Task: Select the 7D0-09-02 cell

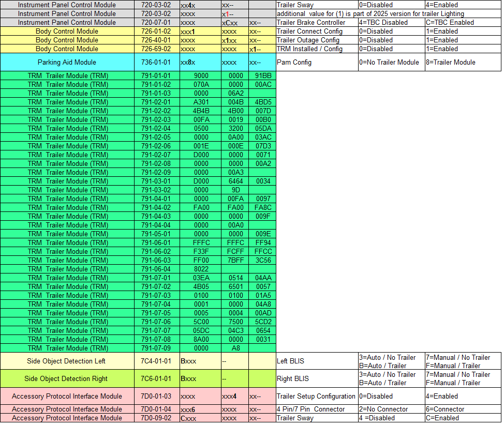Action: coord(157,418)
